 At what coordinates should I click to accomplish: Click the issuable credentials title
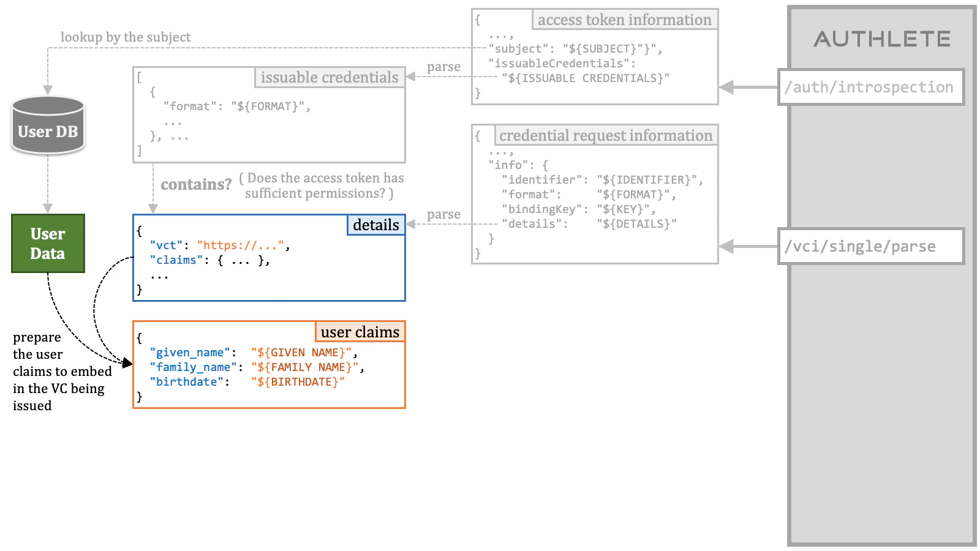click(x=329, y=77)
